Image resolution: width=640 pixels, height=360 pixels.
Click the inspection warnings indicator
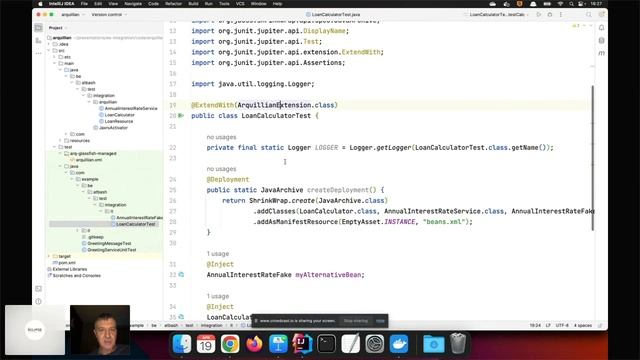(x=576, y=26)
